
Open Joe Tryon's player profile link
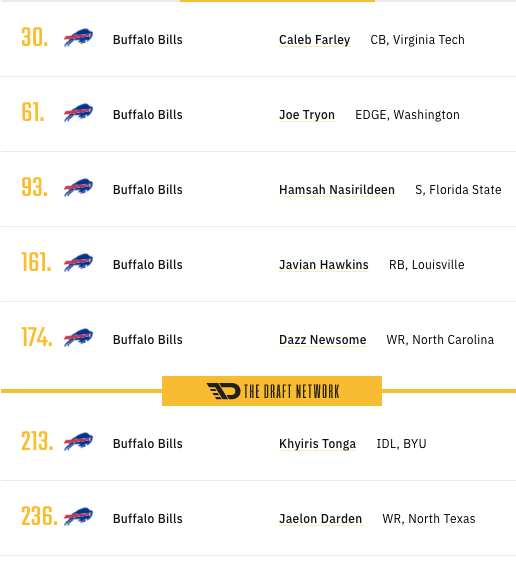coord(307,115)
